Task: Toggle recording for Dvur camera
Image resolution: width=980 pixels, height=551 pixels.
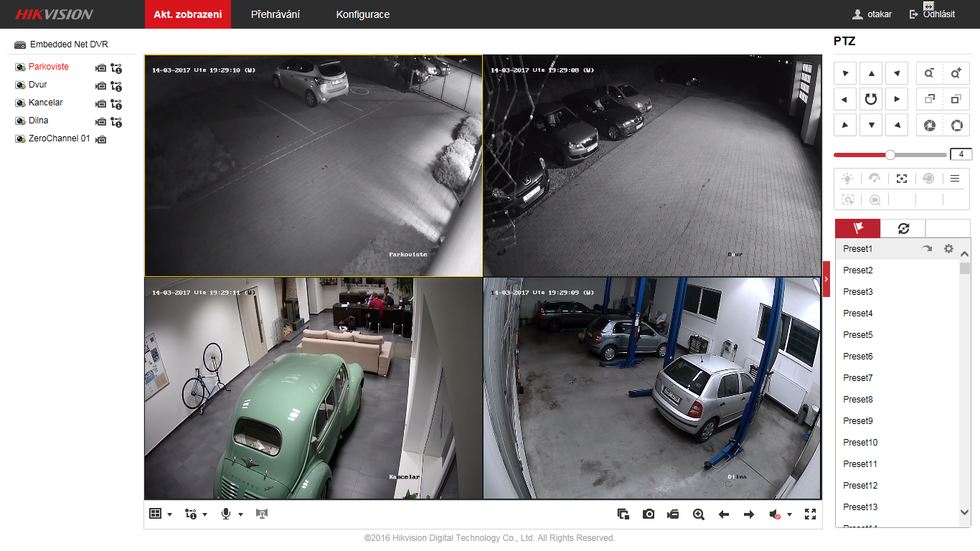Action: coord(101,85)
